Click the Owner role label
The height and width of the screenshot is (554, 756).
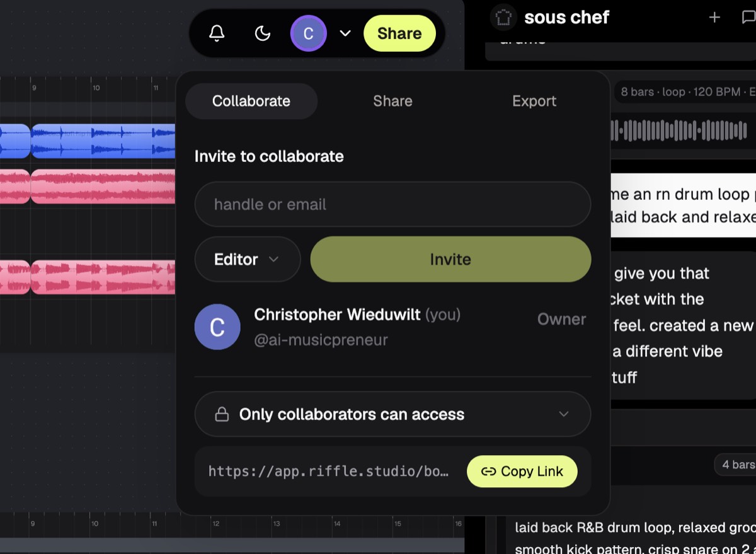pyautogui.click(x=561, y=320)
